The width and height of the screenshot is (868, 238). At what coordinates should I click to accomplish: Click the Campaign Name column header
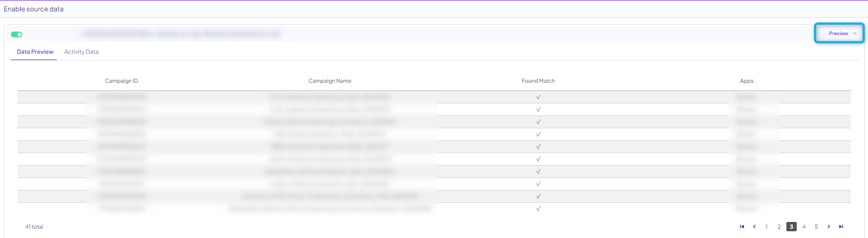click(x=330, y=81)
